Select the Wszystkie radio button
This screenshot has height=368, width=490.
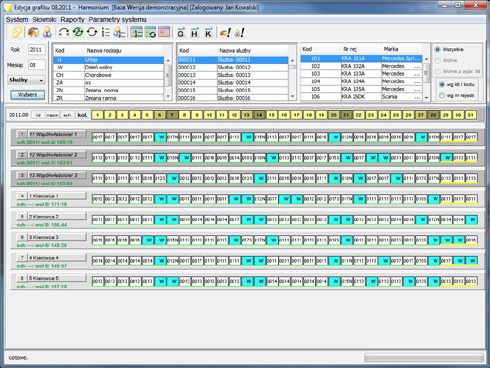click(438, 49)
